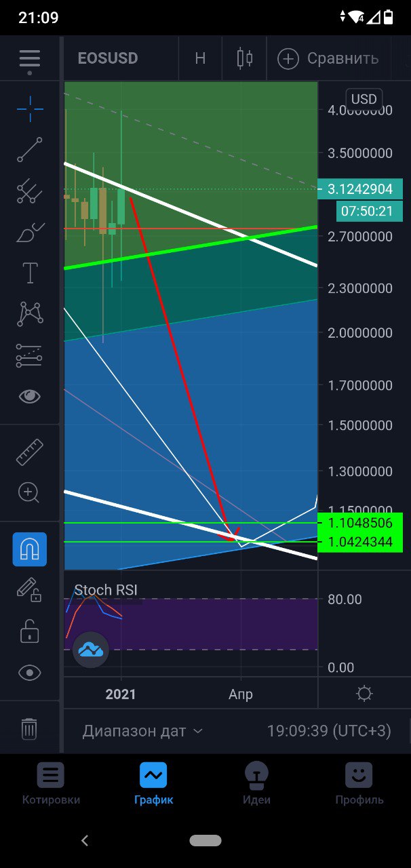Open chart settings gear icon

[364, 694]
